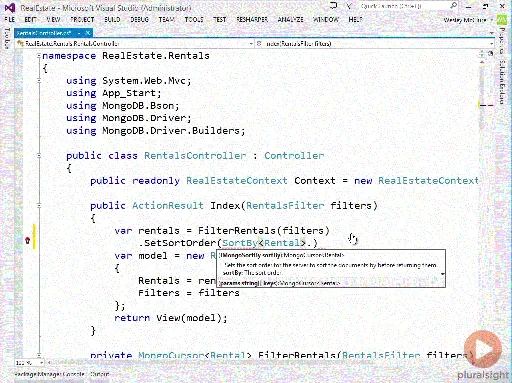Click the green user avatar icon
The width and height of the screenshot is (512, 383).
[x=502, y=20]
